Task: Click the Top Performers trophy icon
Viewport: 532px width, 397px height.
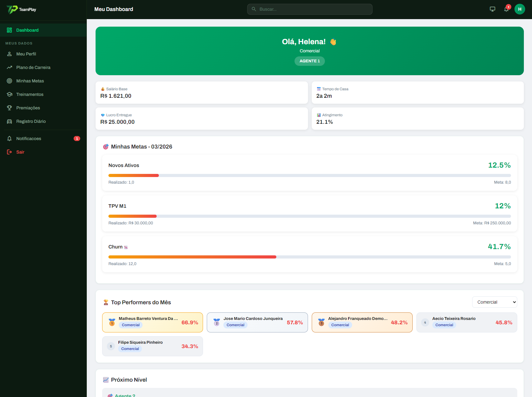Action: tap(106, 302)
